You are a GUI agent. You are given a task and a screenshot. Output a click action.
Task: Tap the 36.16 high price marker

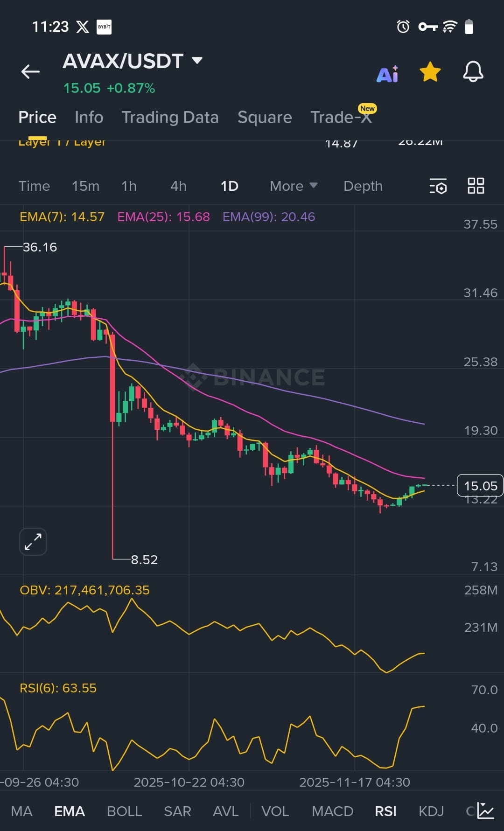[x=40, y=247]
